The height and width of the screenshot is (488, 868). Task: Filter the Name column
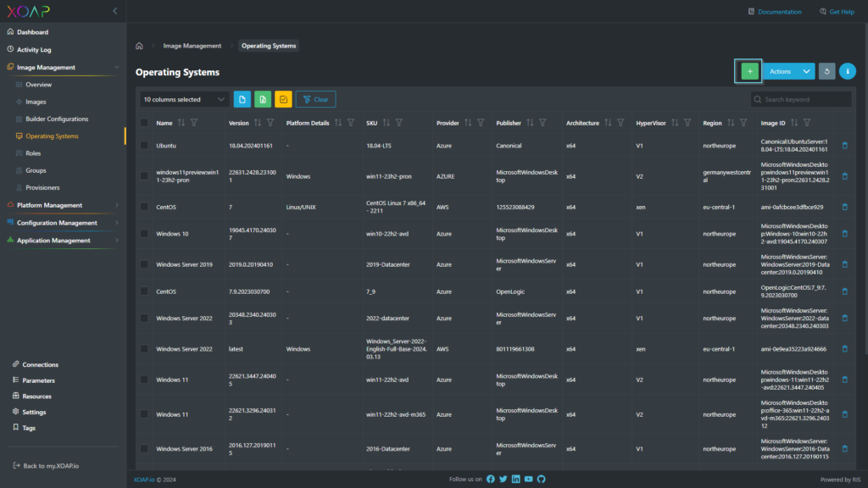pyautogui.click(x=194, y=123)
